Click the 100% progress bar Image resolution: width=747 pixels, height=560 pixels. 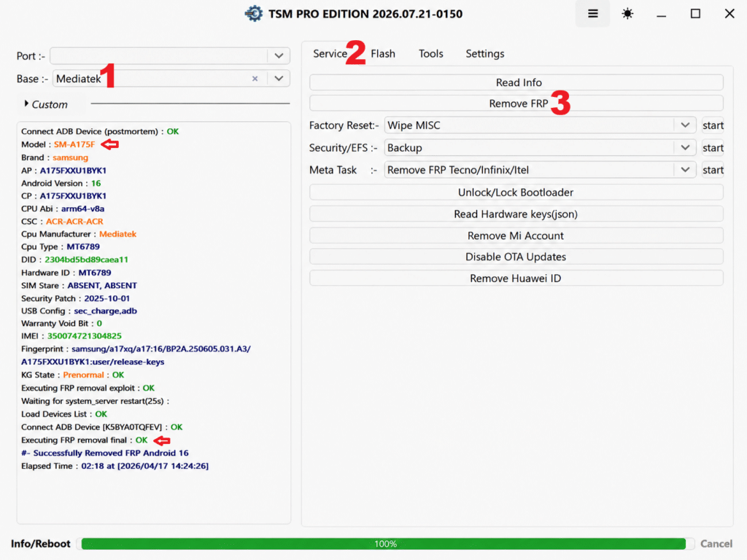[384, 543]
